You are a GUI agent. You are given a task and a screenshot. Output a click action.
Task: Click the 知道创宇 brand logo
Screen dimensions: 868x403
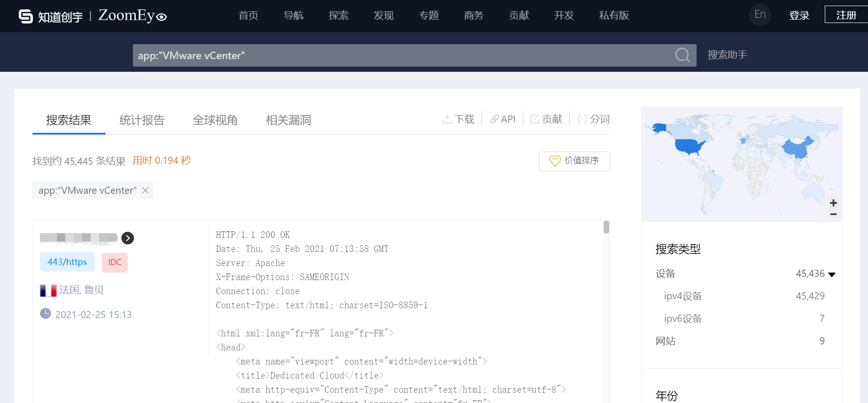pos(51,16)
